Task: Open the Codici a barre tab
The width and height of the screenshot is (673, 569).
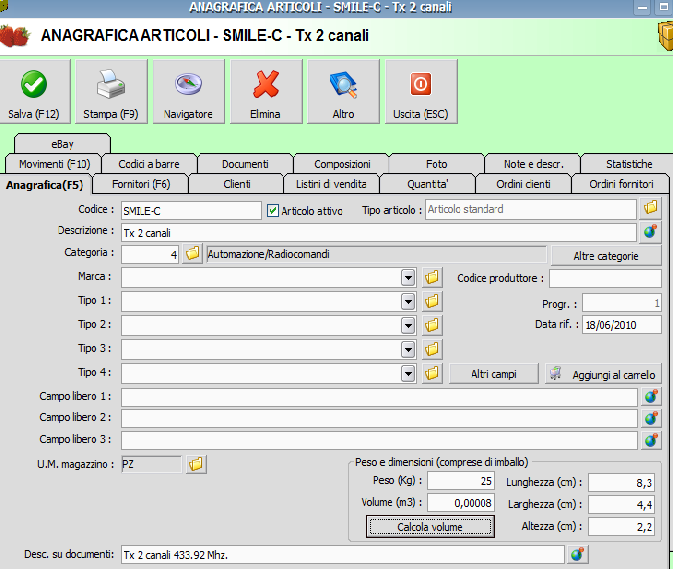Action: (x=149, y=164)
